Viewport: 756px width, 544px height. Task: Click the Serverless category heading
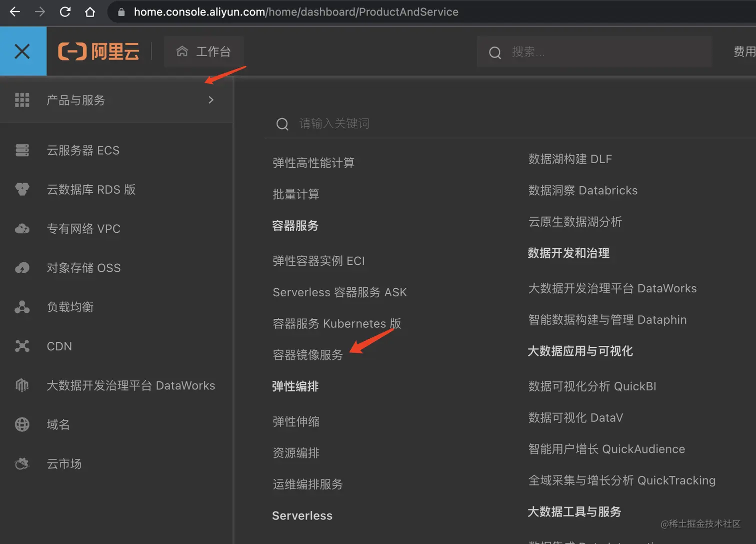302,516
